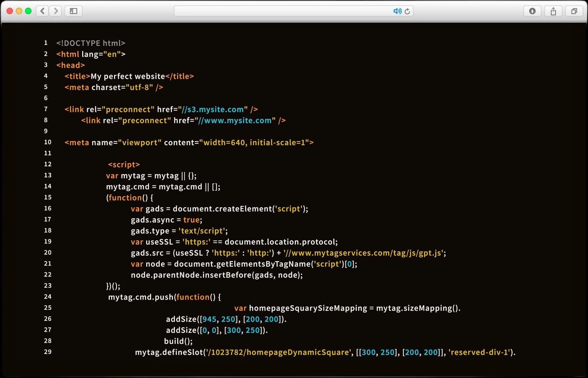Viewport: 588px width, 378px height.
Task: Click the viewport meta tag
Action: [189, 142]
